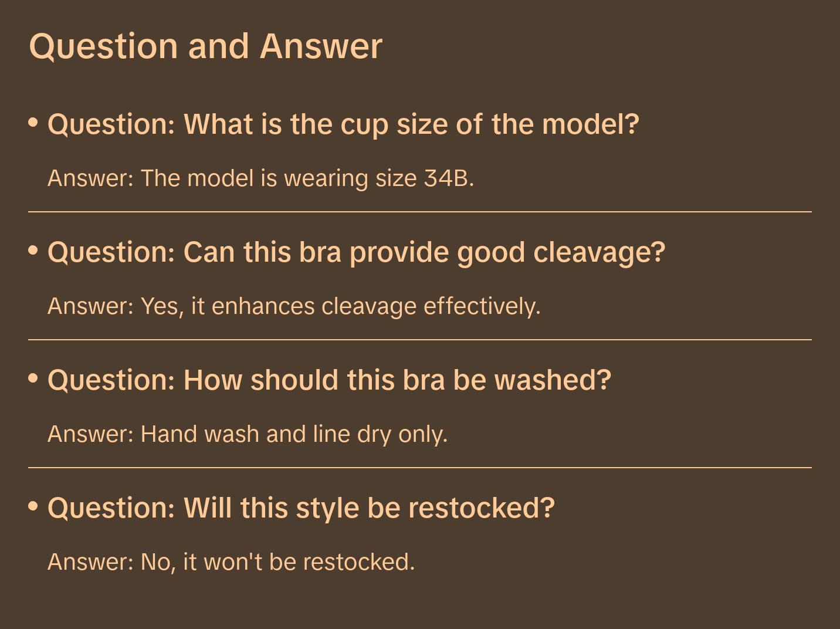Click the divider line below the 34B answer
This screenshot has width=840, height=629.
tap(420, 212)
